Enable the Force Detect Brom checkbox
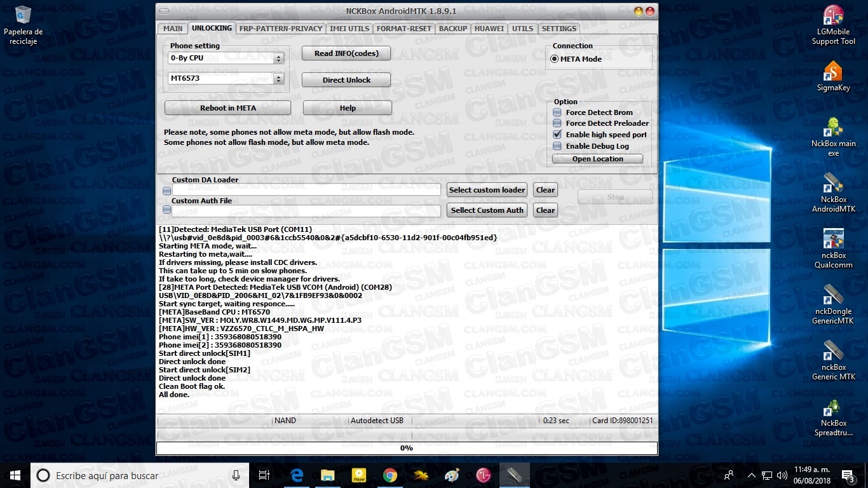This screenshot has width=868, height=488. [x=557, y=112]
